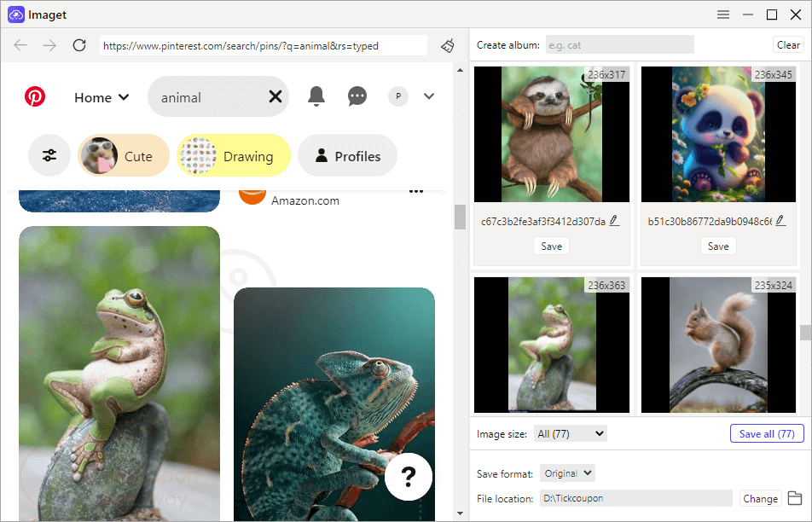The height and width of the screenshot is (522, 812).
Task: Click browser pane scroll down arrow
Action: tap(460, 513)
